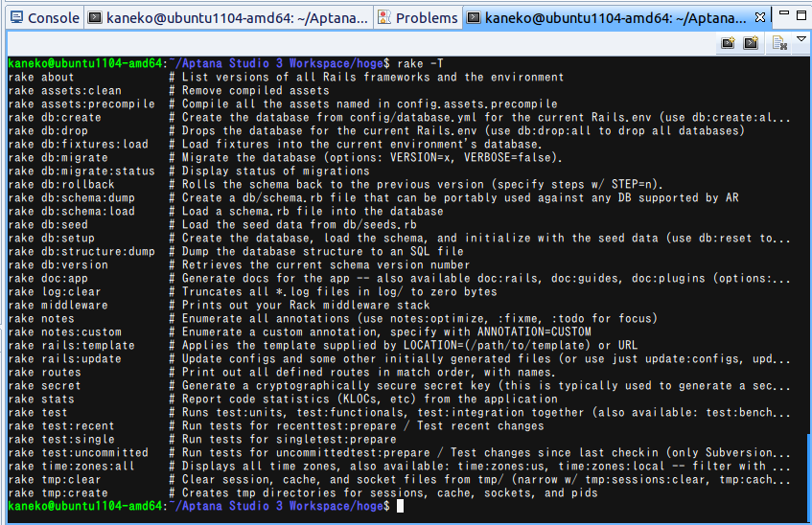The height and width of the screenshot is (525, 812).
Task: Click the Console tab monitor icon
Action: (16, 18)
